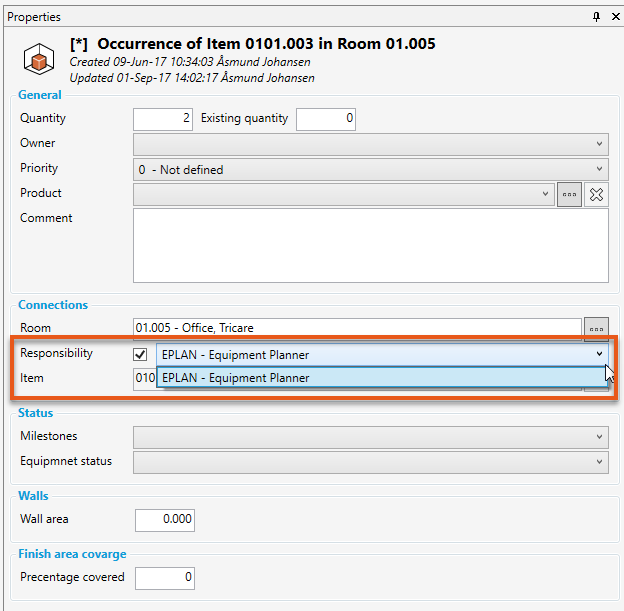Screen dimensions: 624x611
Task: Focus the Percentage covered field
Action: tap(164, 578)
